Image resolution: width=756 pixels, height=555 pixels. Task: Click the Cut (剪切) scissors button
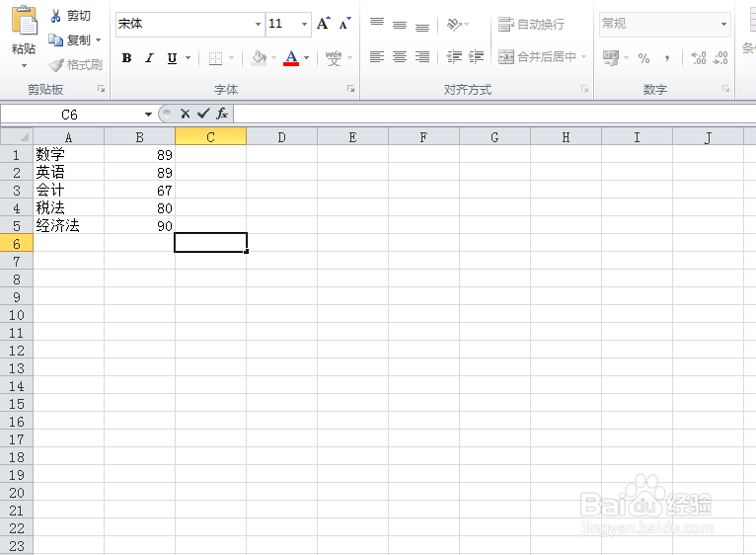click(70, 16)
